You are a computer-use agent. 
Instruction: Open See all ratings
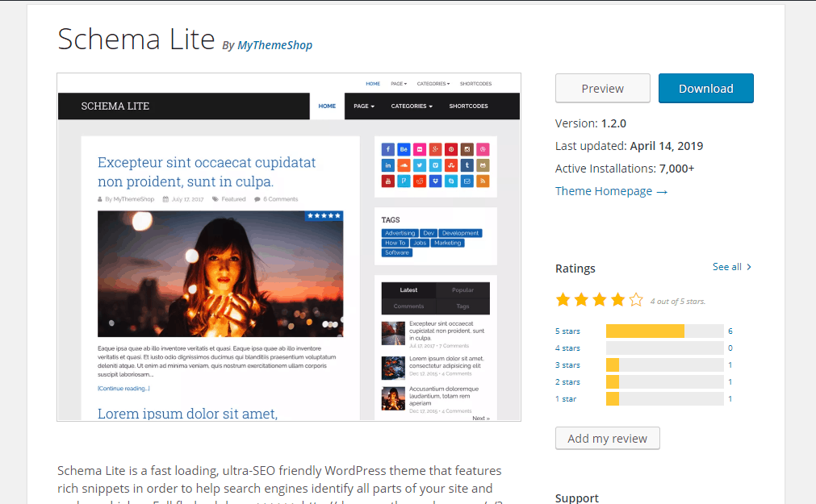pyautogui.click(x=732, y=267)
